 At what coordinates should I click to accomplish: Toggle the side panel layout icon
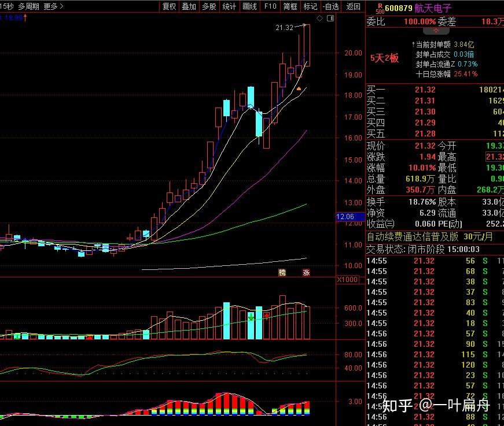[330, 18]
